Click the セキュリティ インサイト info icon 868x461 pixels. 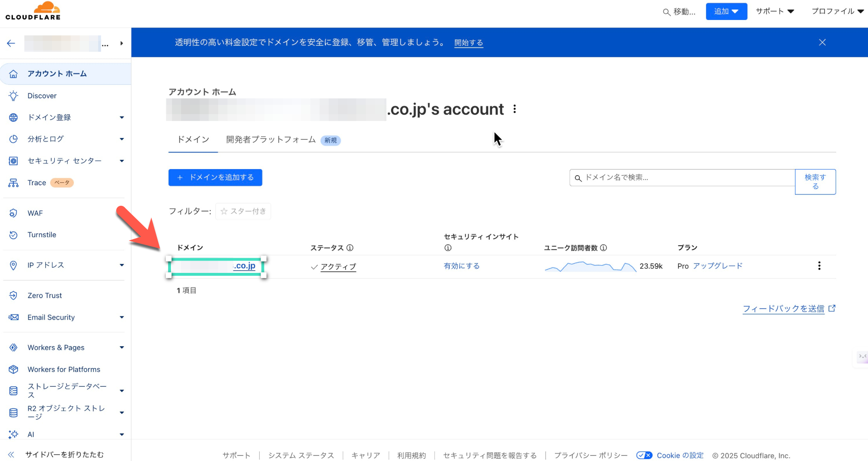coord(448,248)
